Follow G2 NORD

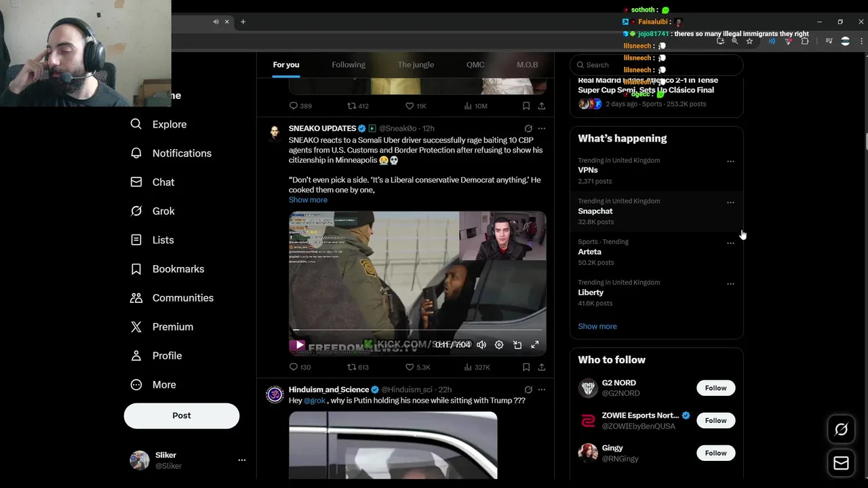pyautogui.click(x=715, y=388)
